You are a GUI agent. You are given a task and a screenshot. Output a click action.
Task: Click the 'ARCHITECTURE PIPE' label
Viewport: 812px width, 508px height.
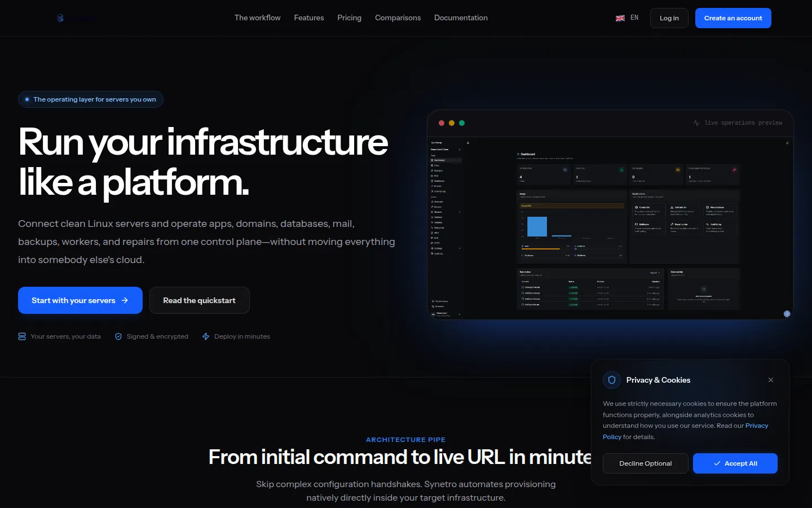point(406,440)
